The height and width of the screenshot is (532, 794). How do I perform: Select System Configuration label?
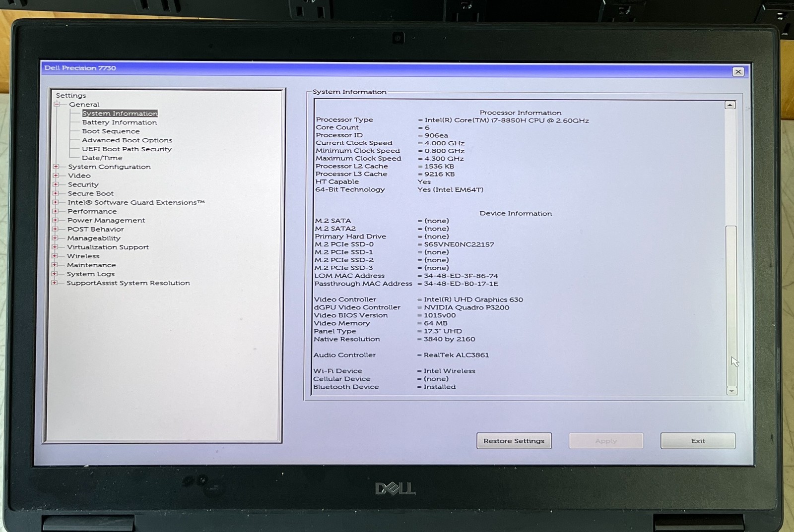pos(109,167)
